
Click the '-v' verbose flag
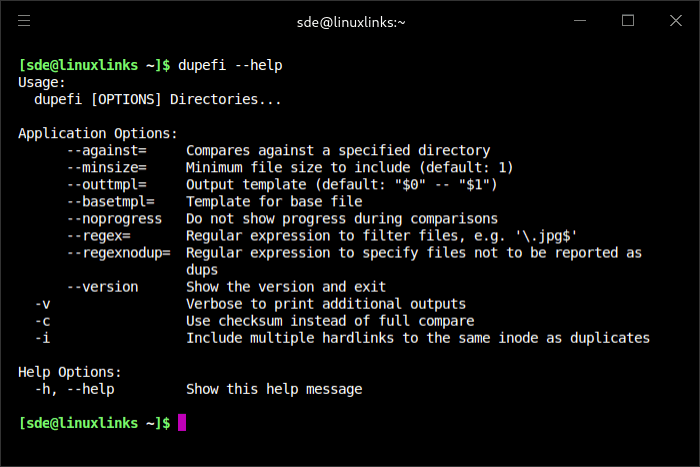[x=42, y=303]
